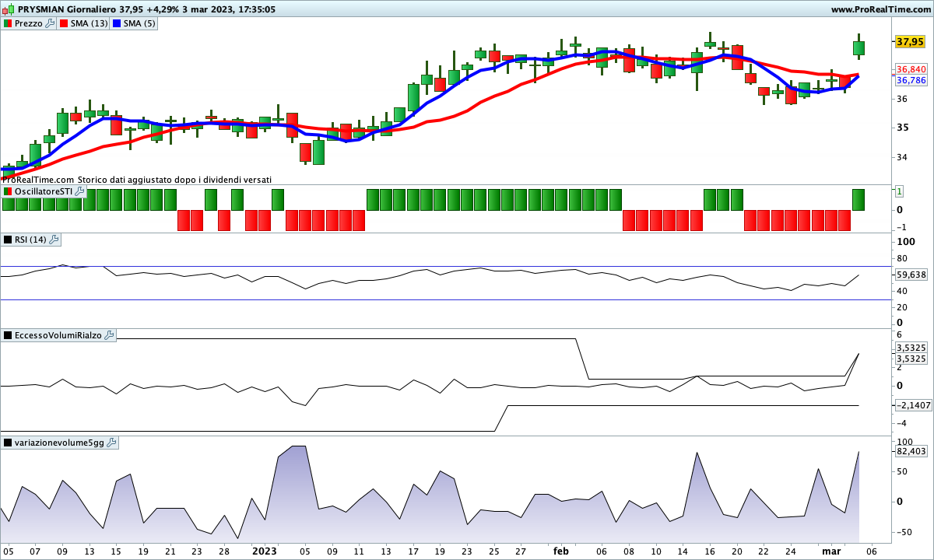The width and height of the screenshot is (934, 560).
Task: Select the SMA (13) legend label
Action: pyautogui.click(x=90, y=23)
